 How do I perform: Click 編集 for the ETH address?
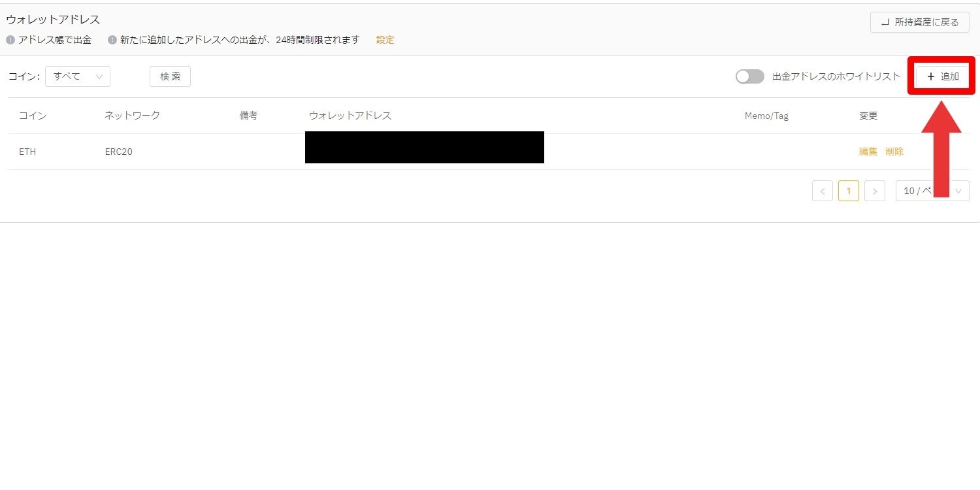click(868, 152)
